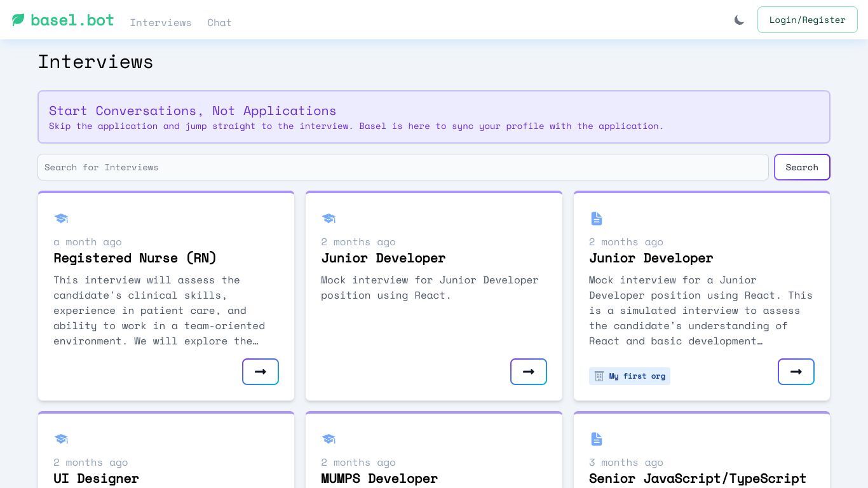This screenshot has height=488, width=868.
Task: Select the UI Designer card title
Action: (97, 478)
